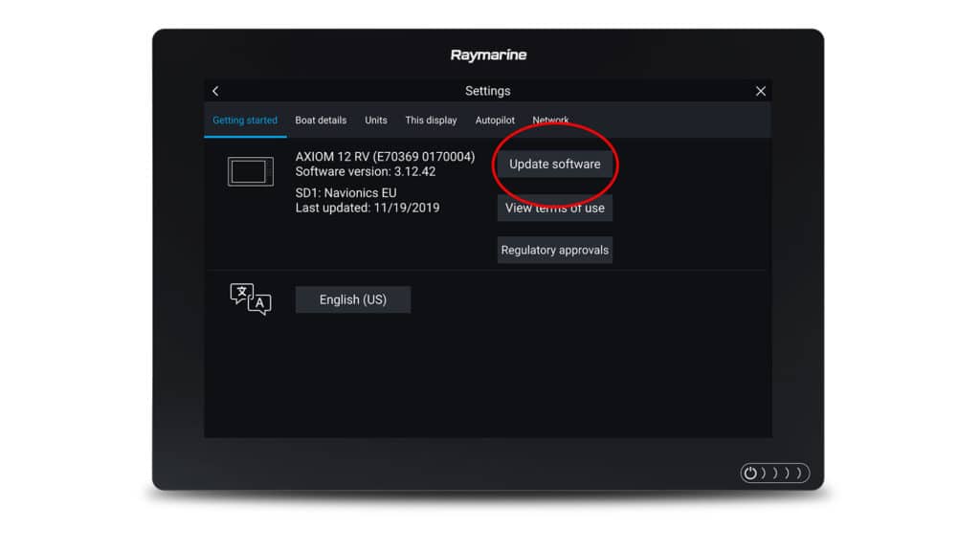980x551 pixels.
Task: Select the This display tab
Action: (431, 121)
